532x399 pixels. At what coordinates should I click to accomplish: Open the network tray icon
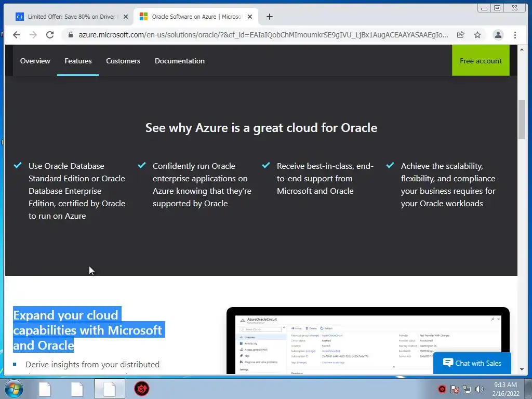467,389
